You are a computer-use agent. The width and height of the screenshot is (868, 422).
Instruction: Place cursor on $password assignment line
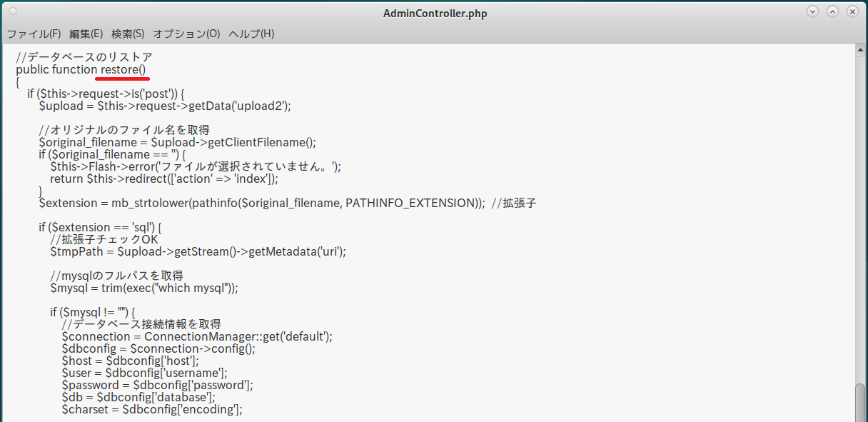(157, 385)
